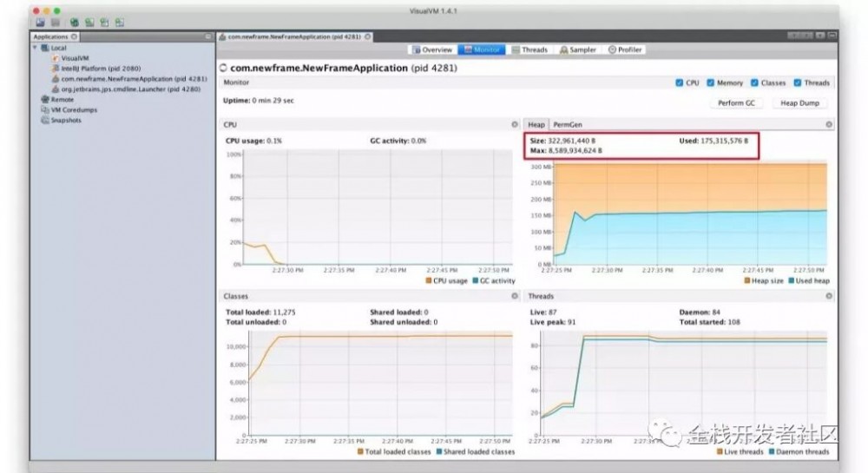Click the Heap Dump button
Screen dimensions: 868x473
pos(799,103)
